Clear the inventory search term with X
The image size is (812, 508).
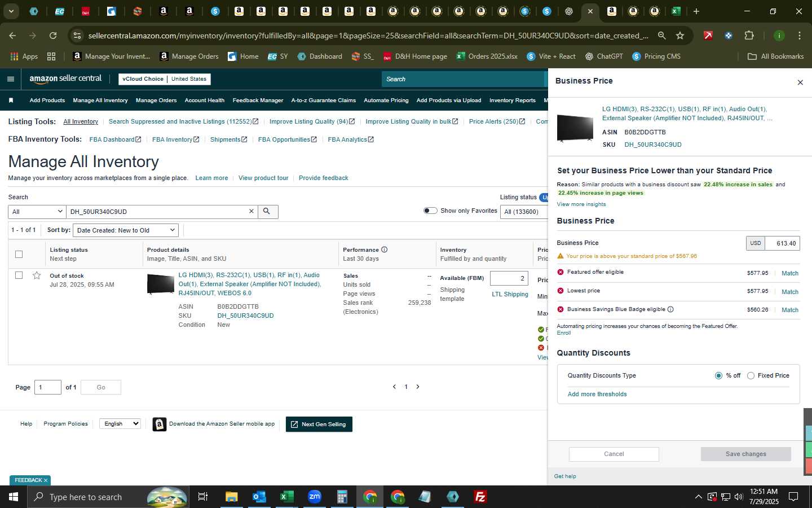(251, 211)
